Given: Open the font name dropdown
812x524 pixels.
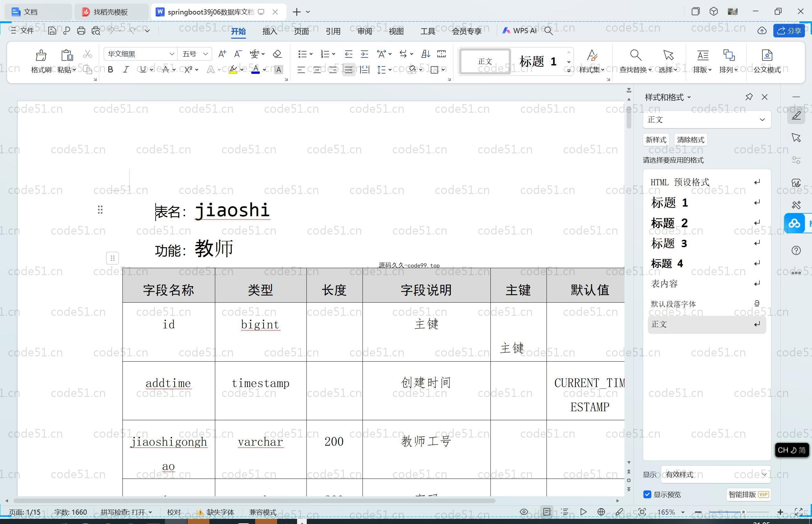Looking at the screenshot, I should point(172,54).
